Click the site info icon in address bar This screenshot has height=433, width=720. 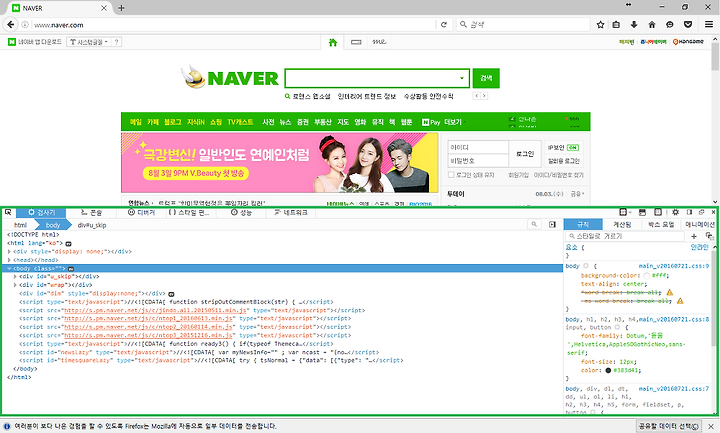pos(25,25)
